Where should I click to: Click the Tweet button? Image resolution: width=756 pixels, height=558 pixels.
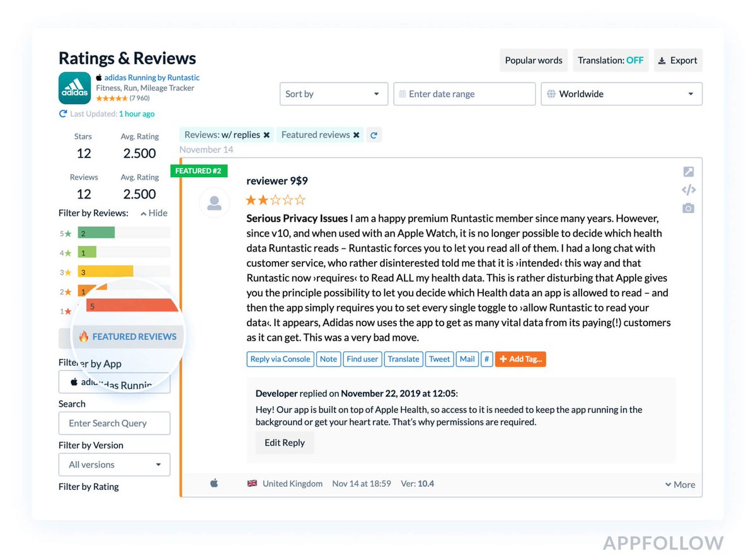pyautogui.click(x=439, y=359)
